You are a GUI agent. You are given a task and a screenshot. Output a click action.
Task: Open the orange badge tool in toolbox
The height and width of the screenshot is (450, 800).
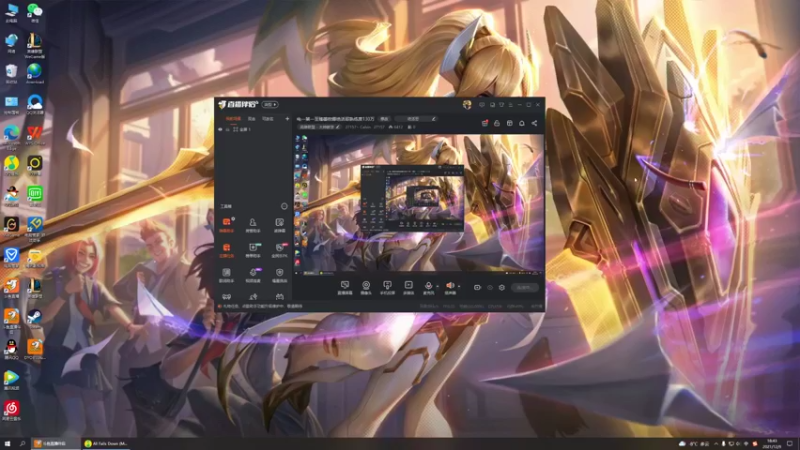(x=227, y=224)
